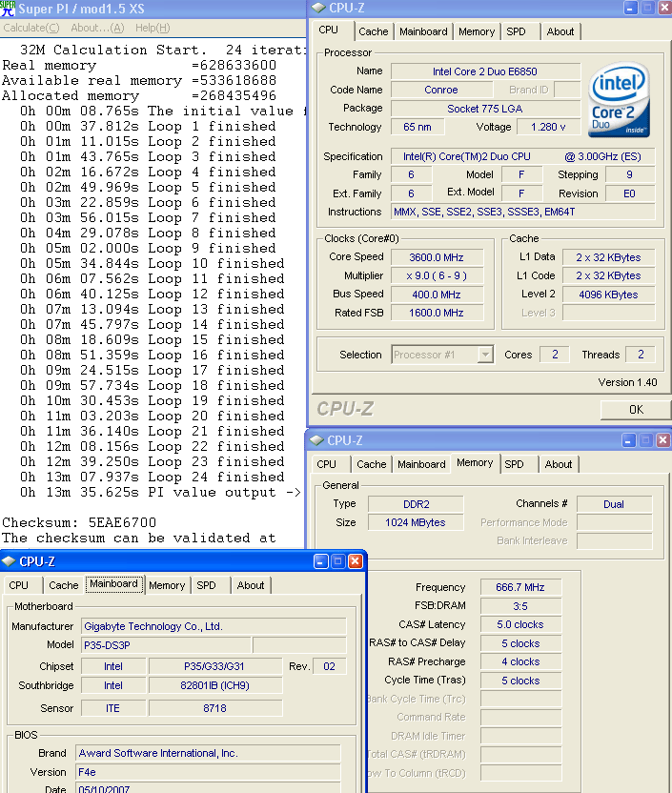672x793 pixels.
Task: Select Mainboard tab in Memory CPU-Z window
Action: tap(421, 464)
